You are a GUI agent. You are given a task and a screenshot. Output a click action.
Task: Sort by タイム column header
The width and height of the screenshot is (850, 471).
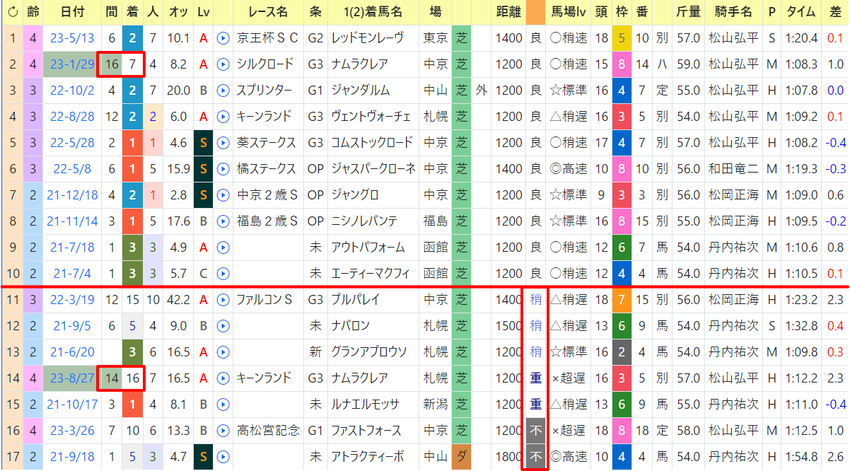click(801, 12)
